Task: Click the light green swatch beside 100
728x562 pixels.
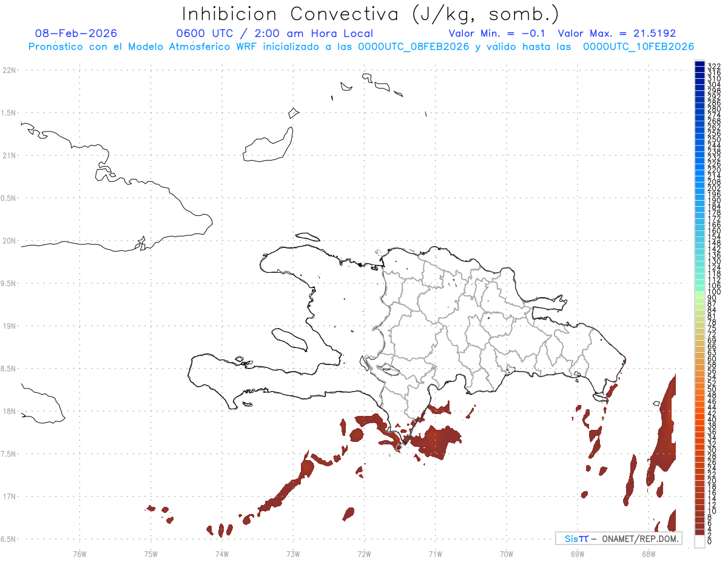Action: click(x=699, y=294)
